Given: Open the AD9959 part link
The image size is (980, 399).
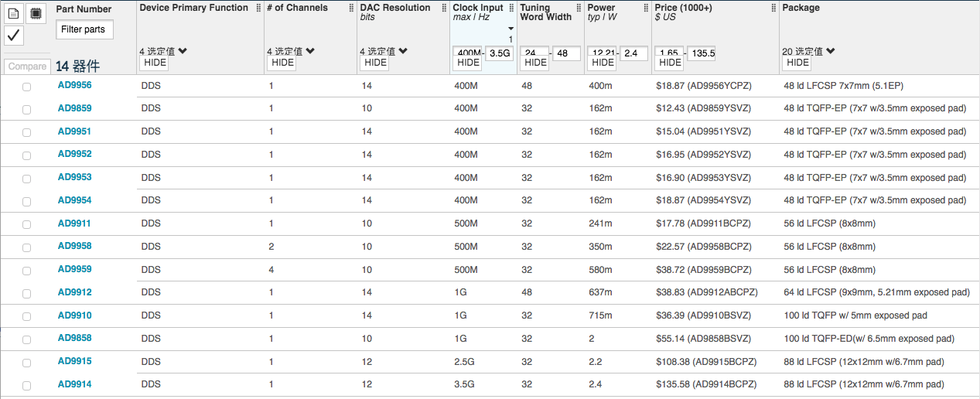Looking at the screenshot, I should point(74,269).
